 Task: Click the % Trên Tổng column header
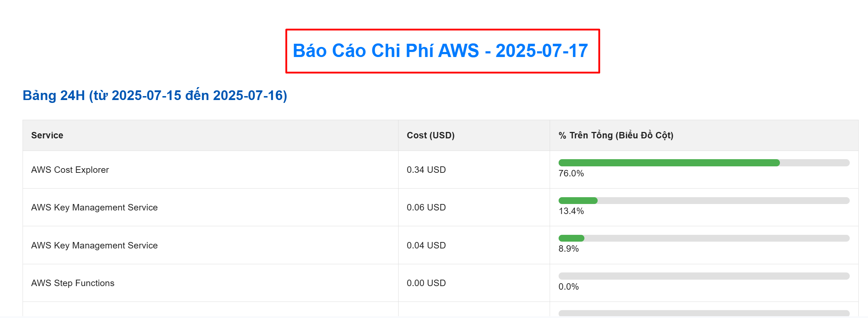(x=616, y=135)
